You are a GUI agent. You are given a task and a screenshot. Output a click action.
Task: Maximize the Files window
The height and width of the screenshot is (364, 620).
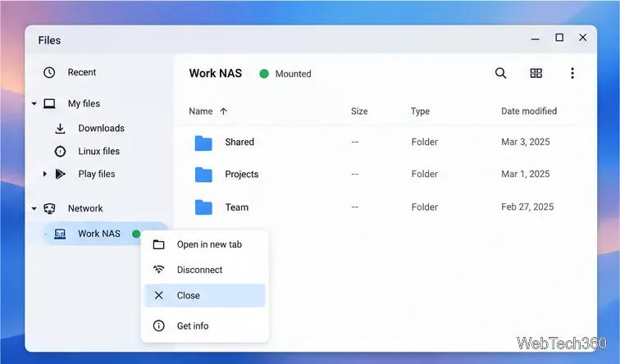point(559,38)
